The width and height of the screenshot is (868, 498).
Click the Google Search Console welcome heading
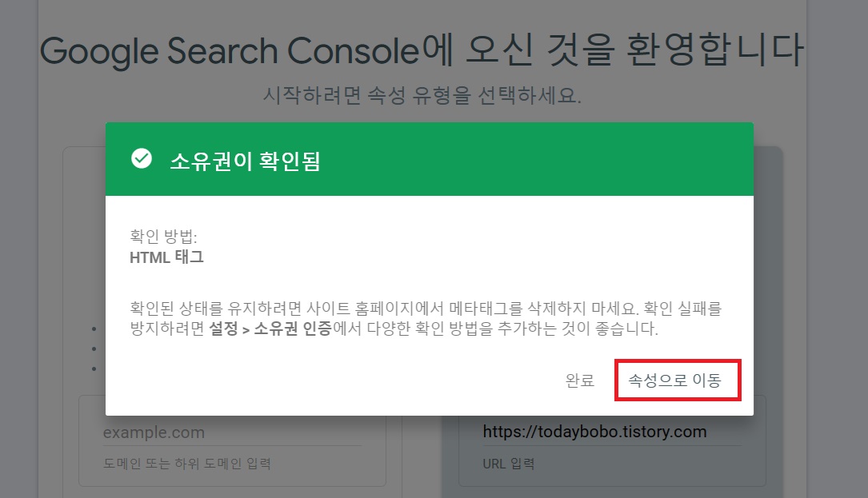pos(422,50)
